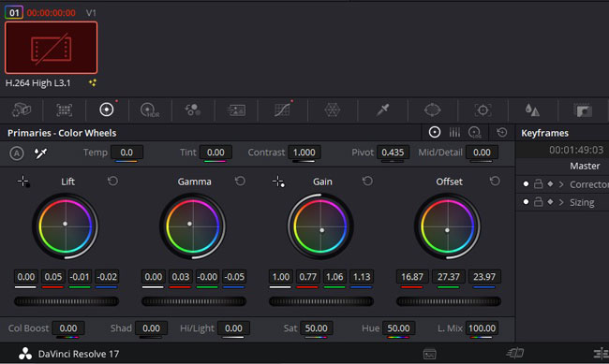Pick black point for Lift
Image resolution: width=609 pixels, height=364 pixels.
tap(23, 182)
